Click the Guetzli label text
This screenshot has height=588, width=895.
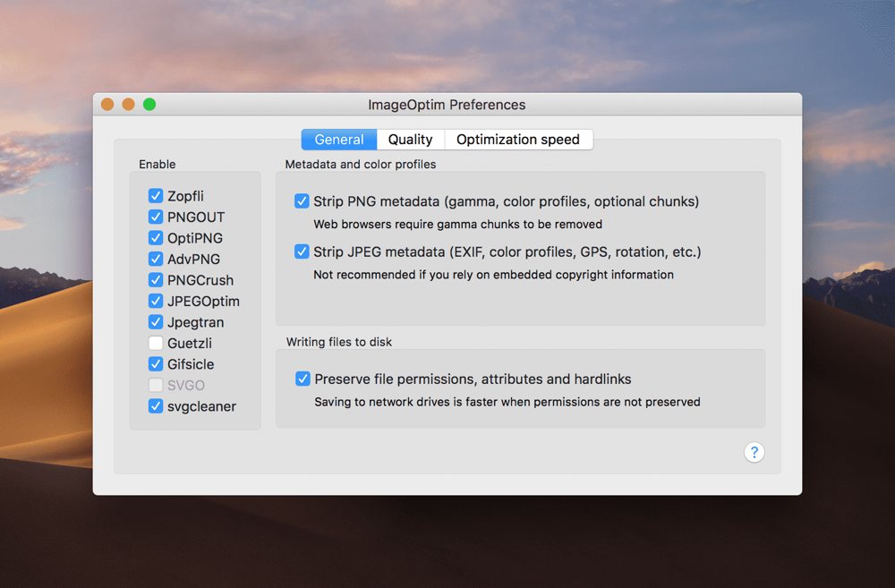coord(190,343)
